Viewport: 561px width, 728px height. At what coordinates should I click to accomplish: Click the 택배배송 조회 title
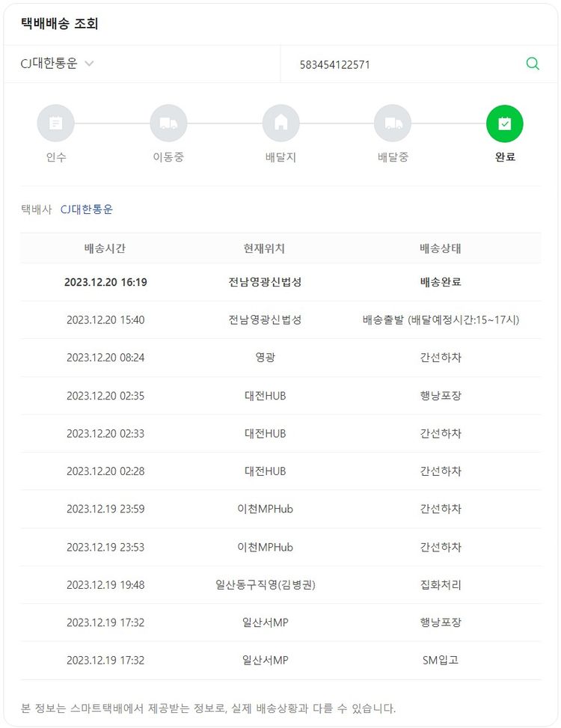[x=59, y=23]
